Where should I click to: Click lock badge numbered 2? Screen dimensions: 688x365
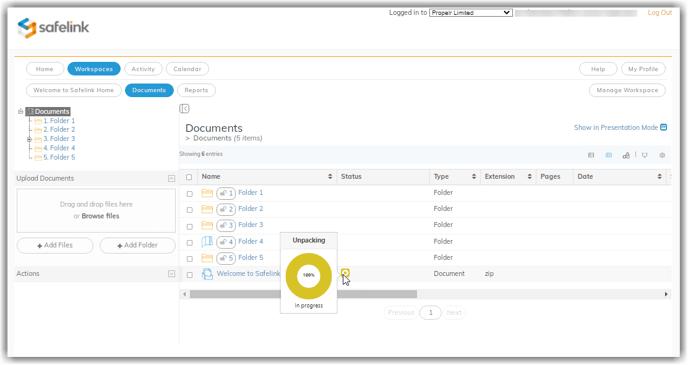226,209
